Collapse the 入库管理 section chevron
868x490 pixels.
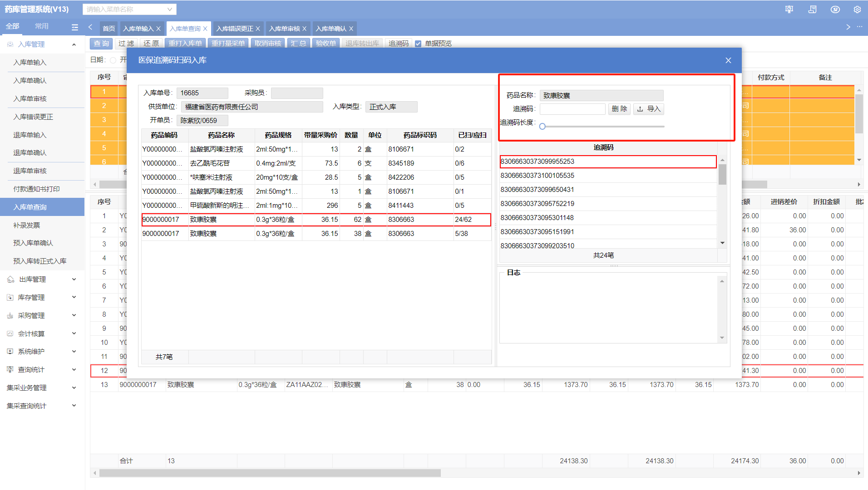coord(74,44)
